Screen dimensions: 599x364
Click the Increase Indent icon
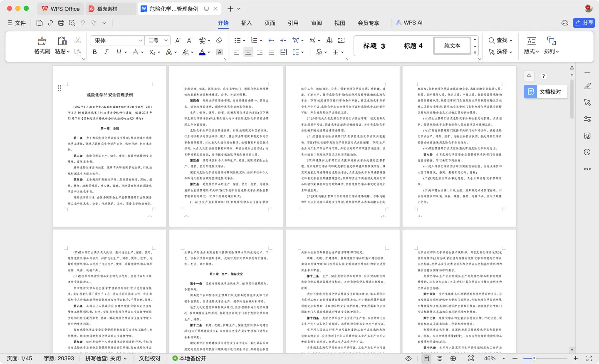click(283, 40)
